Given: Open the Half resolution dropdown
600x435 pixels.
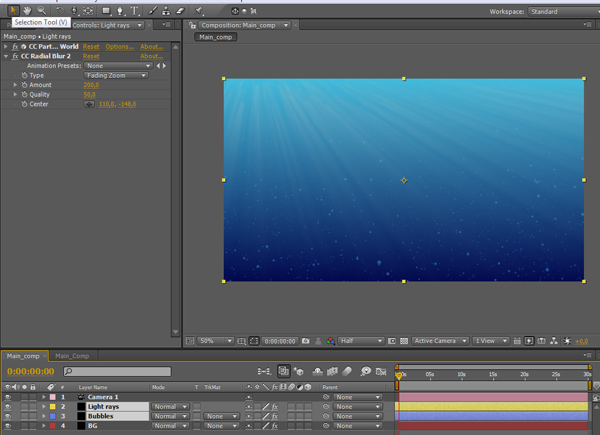Looking at the screenshot, I should tap(360, 341).
